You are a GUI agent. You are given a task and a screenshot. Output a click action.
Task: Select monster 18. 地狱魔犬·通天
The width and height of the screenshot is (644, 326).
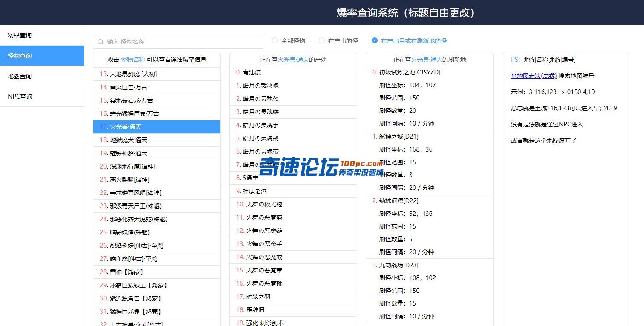[157, 140]
